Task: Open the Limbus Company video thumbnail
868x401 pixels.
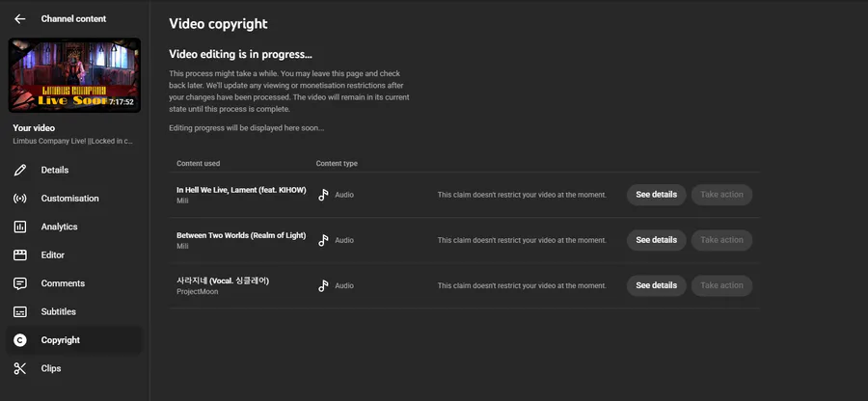Action: (x=74, y=75)
